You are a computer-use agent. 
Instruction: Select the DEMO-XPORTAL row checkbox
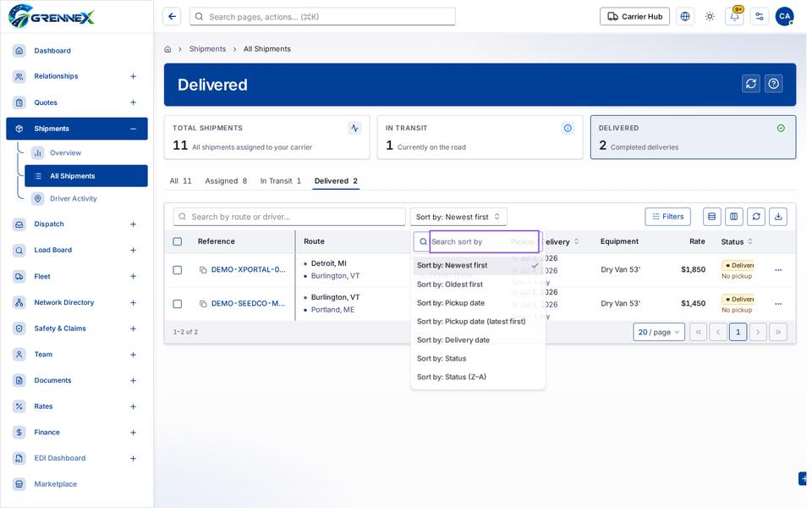tap(178, 270)
